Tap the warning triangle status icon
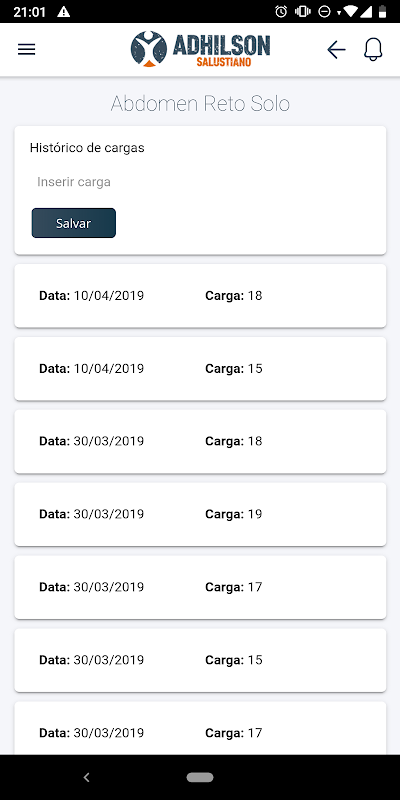The image size is (400, 800). (x=63, y=12)
